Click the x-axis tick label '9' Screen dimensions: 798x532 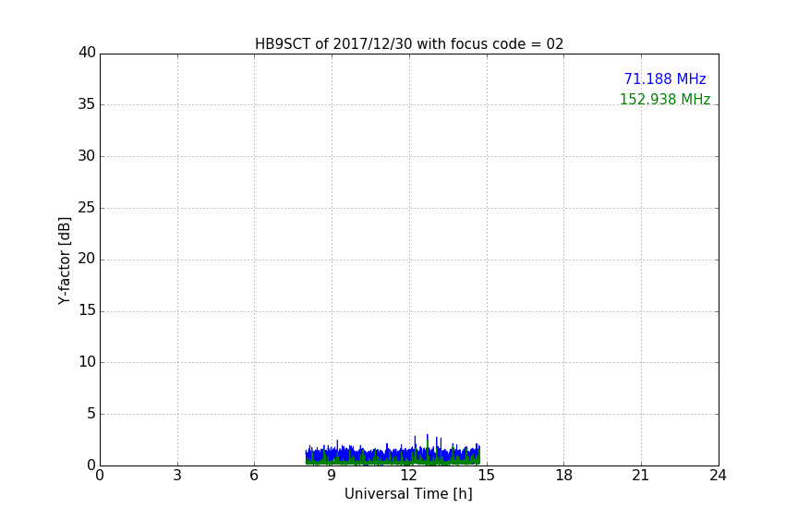tap(332, 476)
